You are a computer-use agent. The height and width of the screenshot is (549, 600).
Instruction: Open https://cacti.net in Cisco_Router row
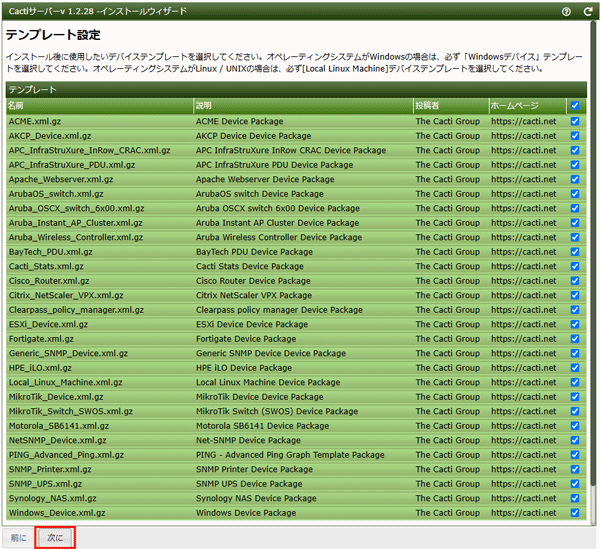pos(523,281)
